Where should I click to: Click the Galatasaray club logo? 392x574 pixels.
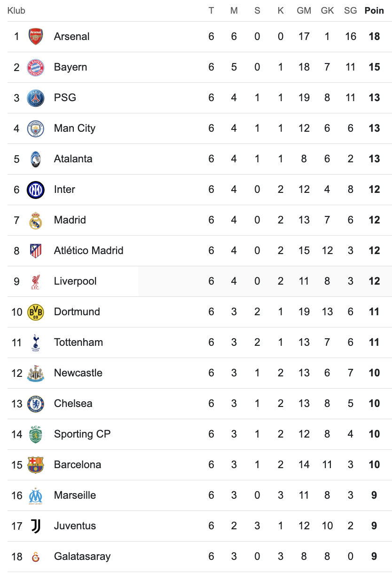(36, 557)
